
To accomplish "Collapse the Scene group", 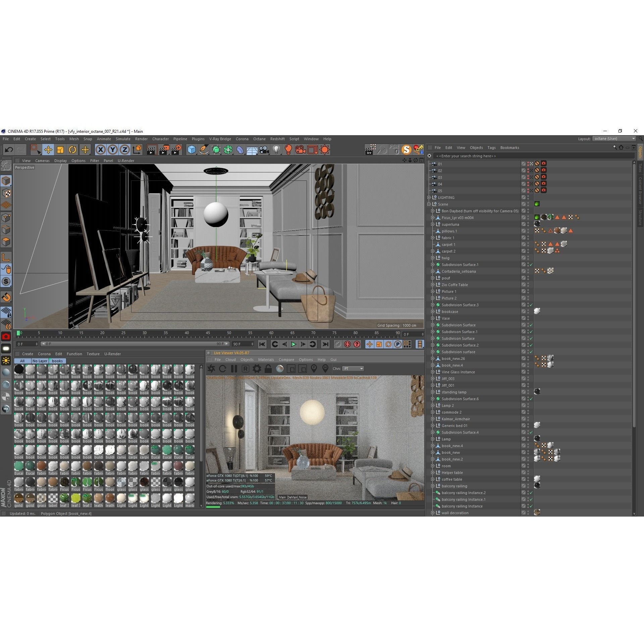I will click(x=429, y=204).
